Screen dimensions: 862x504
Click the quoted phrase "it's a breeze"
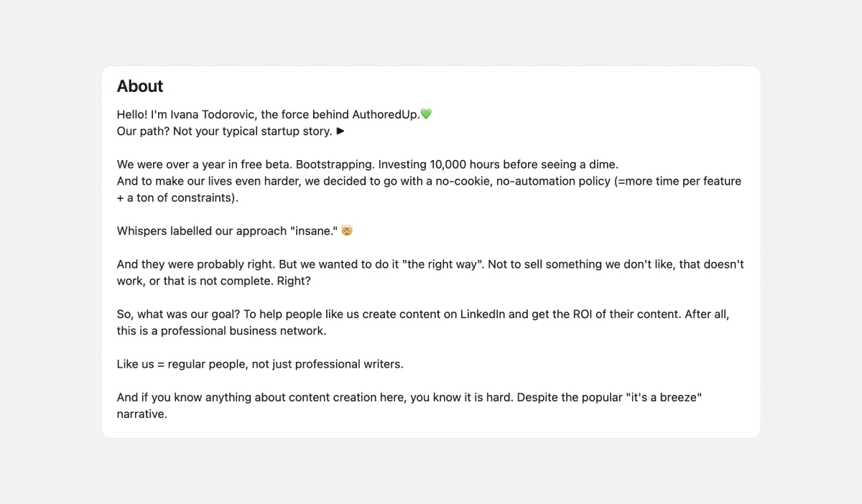(661, 397)
